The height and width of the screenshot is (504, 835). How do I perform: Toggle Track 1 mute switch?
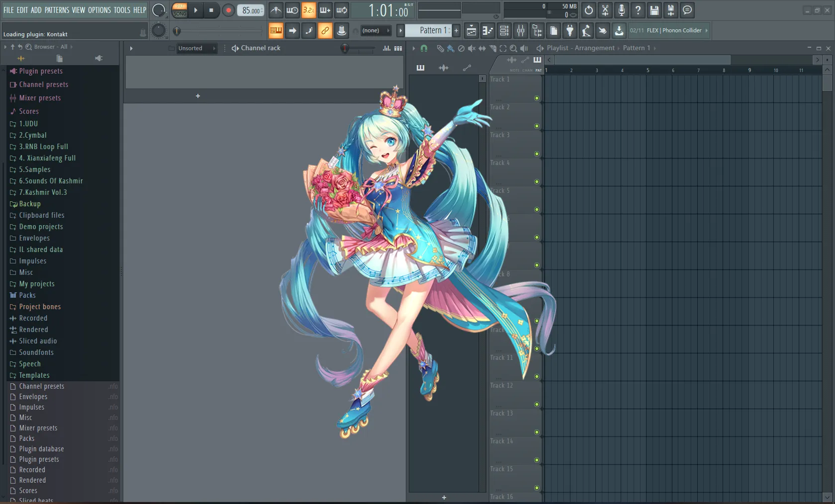pyautogui.click(x=537, y=98)
